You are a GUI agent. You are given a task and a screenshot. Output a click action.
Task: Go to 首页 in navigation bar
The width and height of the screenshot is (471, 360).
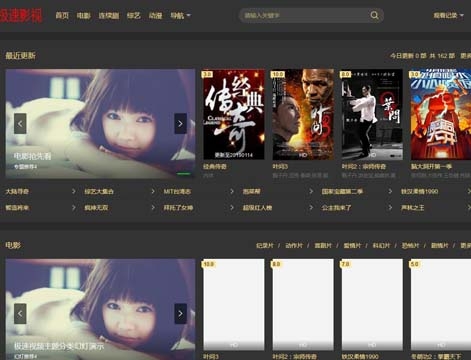click(x=62, y=16)
